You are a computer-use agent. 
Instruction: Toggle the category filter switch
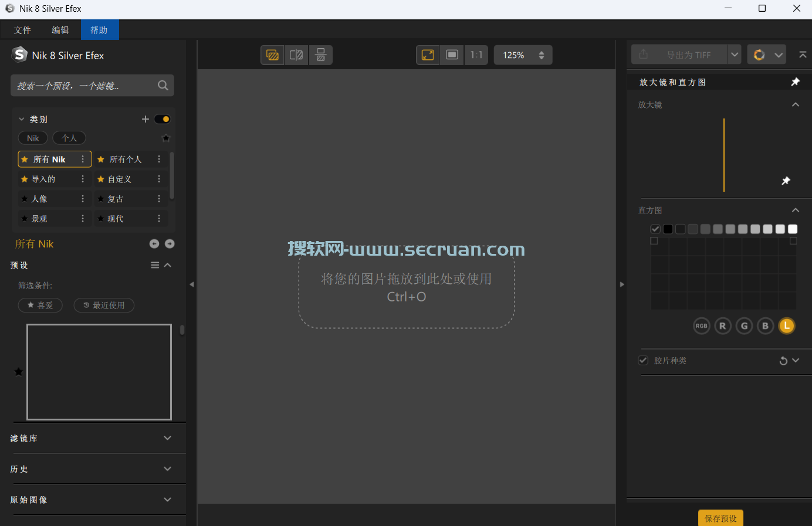point(163,119)
